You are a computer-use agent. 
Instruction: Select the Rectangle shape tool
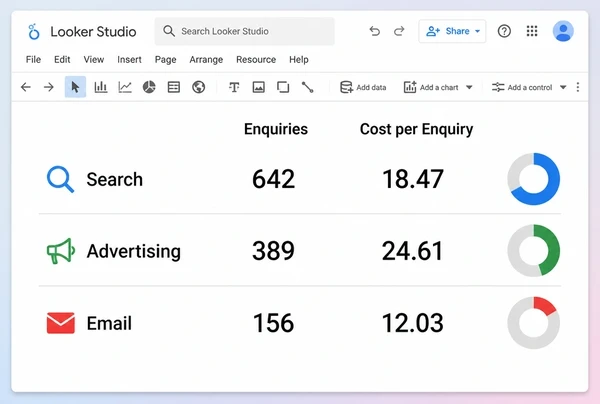pyautogui.click(x=283, y=87)
